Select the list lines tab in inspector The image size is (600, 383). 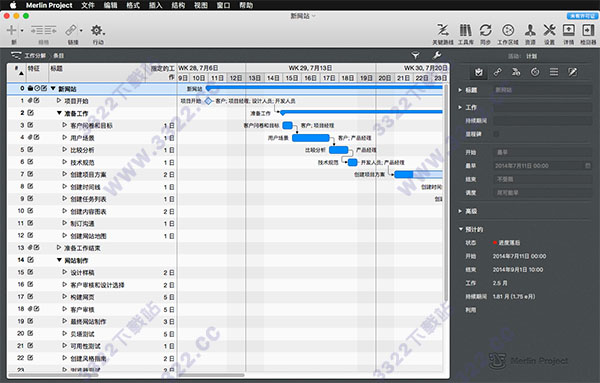click(x=554, y=72)
